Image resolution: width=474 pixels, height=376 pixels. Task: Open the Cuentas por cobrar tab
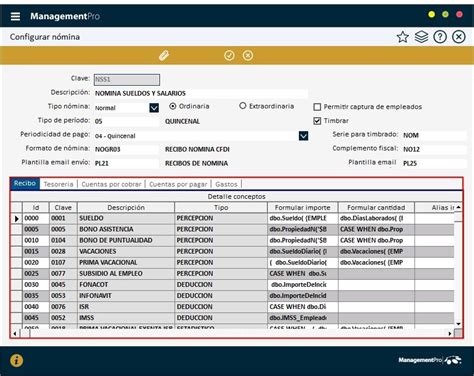click(111, 184)
